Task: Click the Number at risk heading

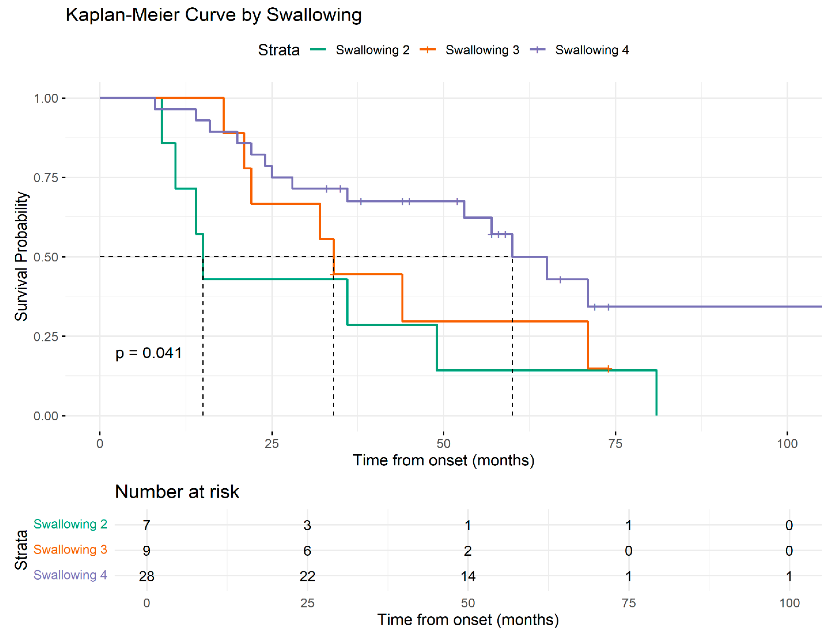Action: tap(177, 492)
